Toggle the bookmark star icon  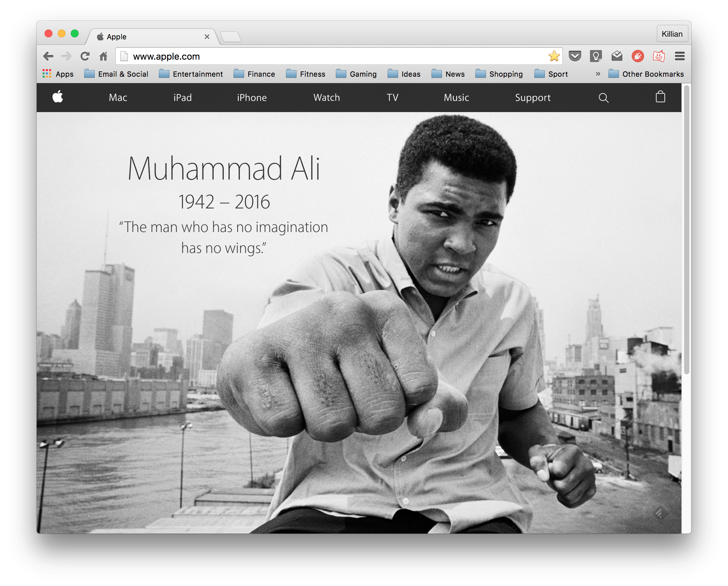pos(554,56)
